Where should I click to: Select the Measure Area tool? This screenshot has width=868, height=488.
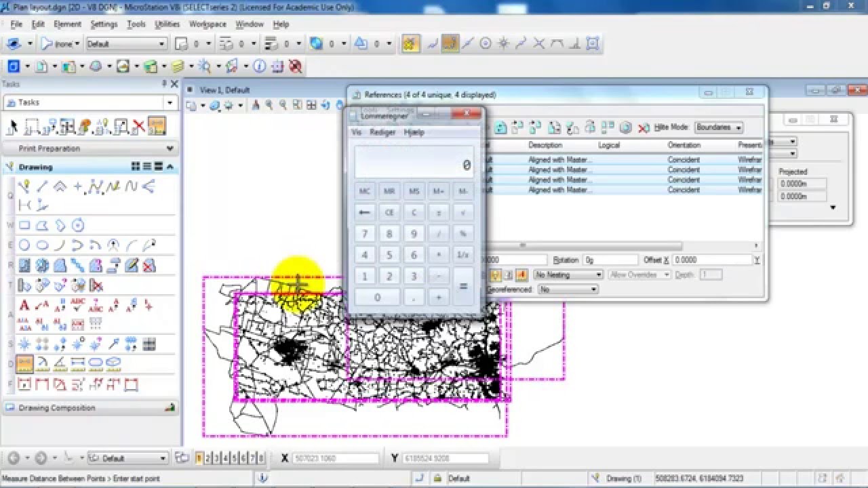pyautogui.click(x=96, y=365)
